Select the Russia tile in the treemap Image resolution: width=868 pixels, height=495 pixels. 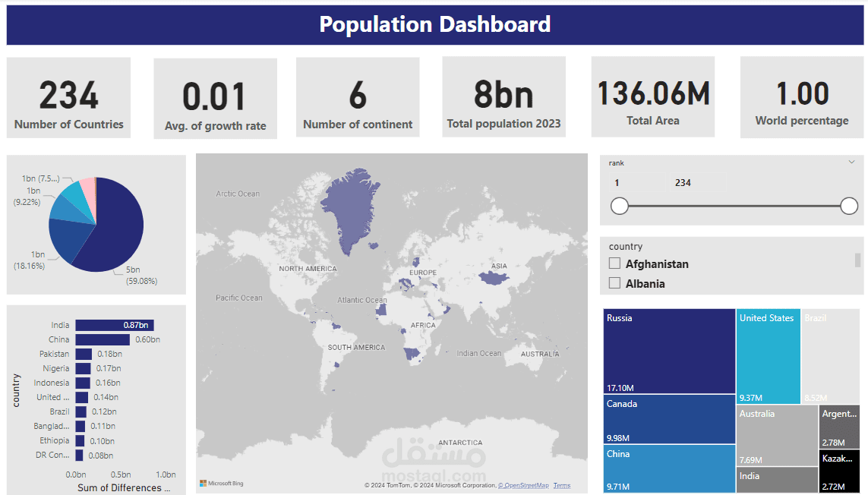click(x=668, y=349)
